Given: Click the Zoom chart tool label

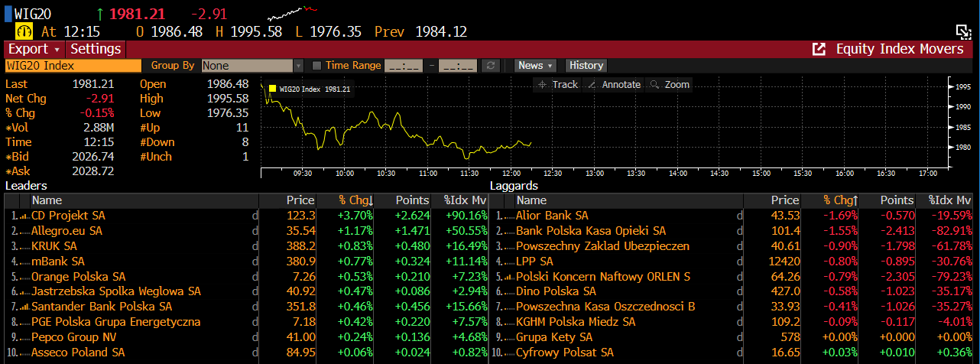Looking at the screenshot, I should pyautogui.click(x=677, y=85).
